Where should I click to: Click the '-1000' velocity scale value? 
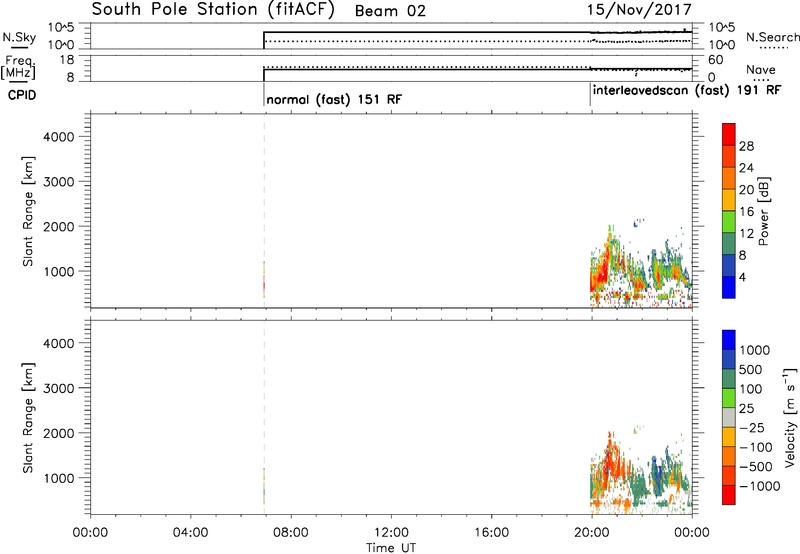(760, 486)
